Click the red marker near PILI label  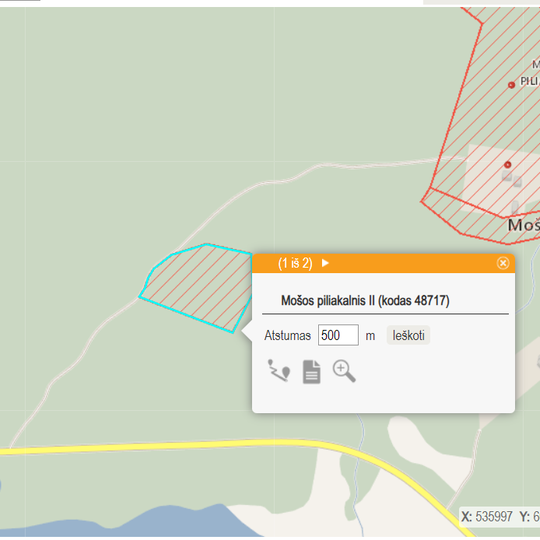[x=511, y=85]
